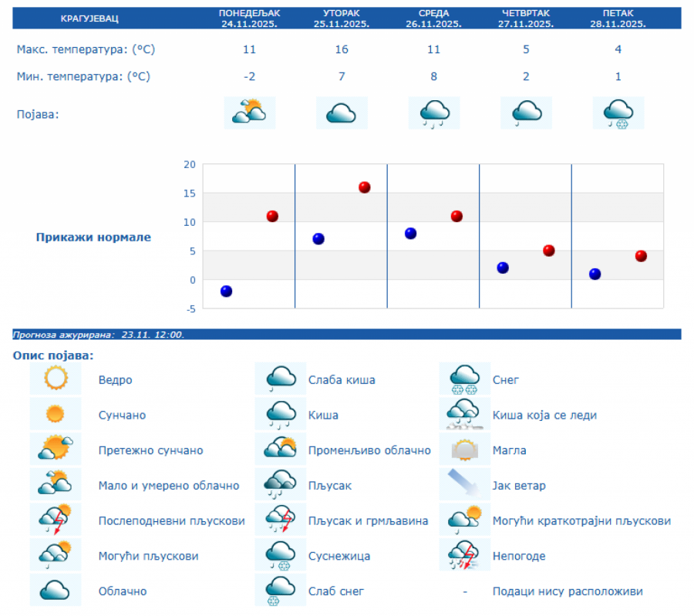Click the Променљиво облачно legend label

(x=369, y=450)
